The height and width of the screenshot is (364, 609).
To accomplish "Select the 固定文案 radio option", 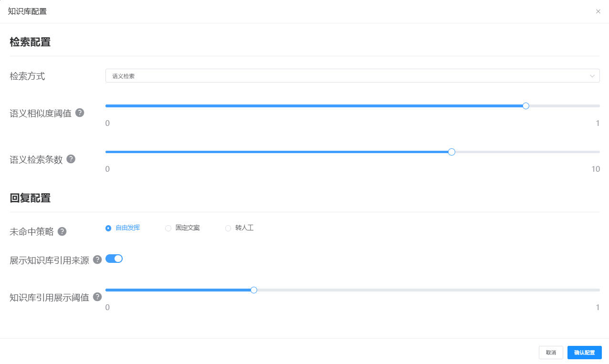I will [168, 228].
